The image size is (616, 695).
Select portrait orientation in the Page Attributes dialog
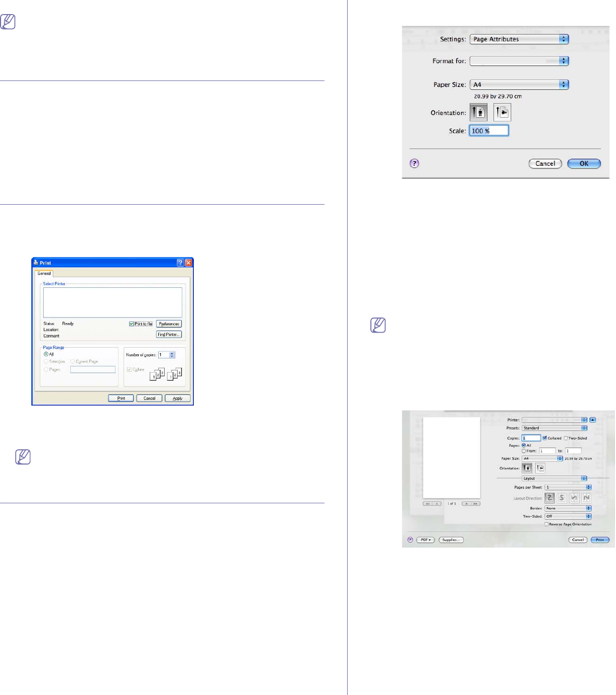coord(479,112)
